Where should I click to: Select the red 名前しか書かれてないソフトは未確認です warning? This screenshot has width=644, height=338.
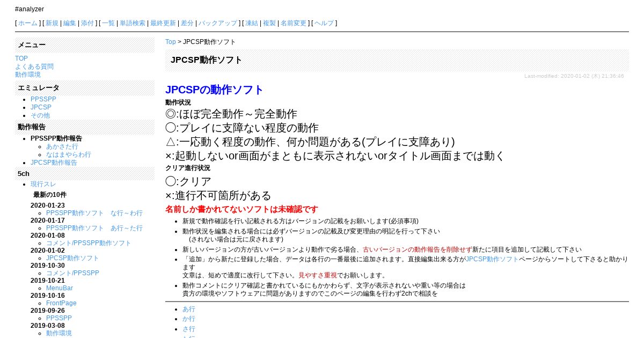click(x=241, y=209)
